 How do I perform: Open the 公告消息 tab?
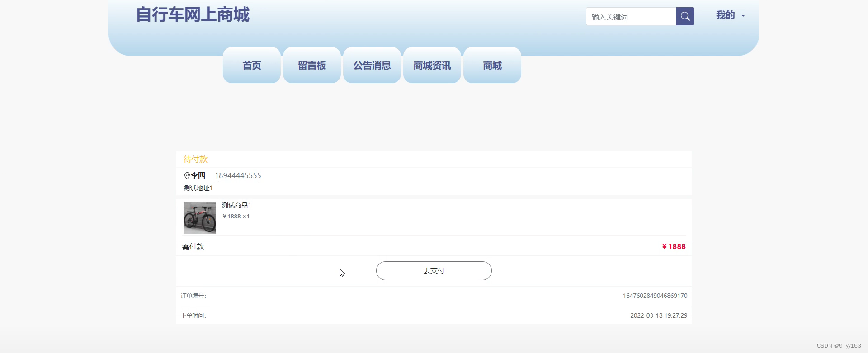[372, 65]
